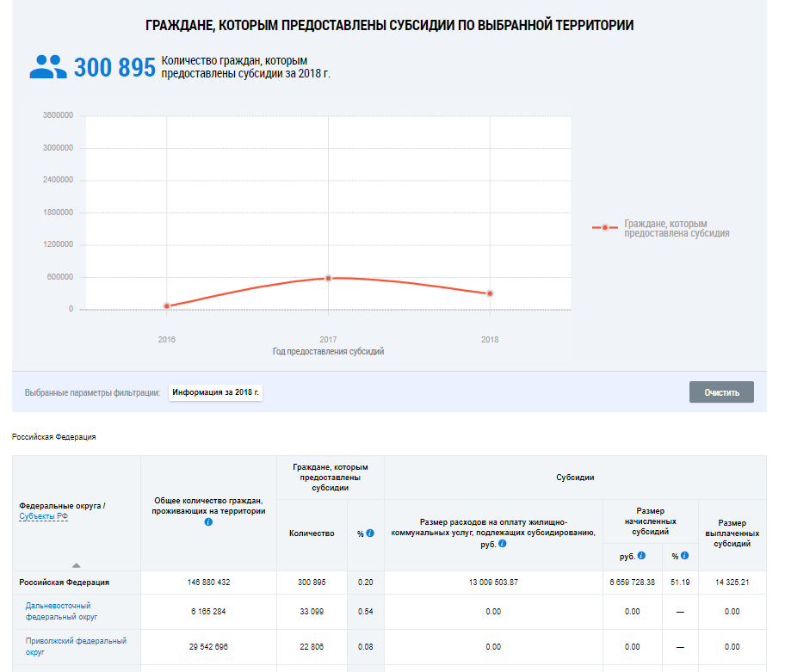The height and width of the screenshot is (672, 785).
Task: Click info icon beside citizens percent column
Action: (370, 533)
